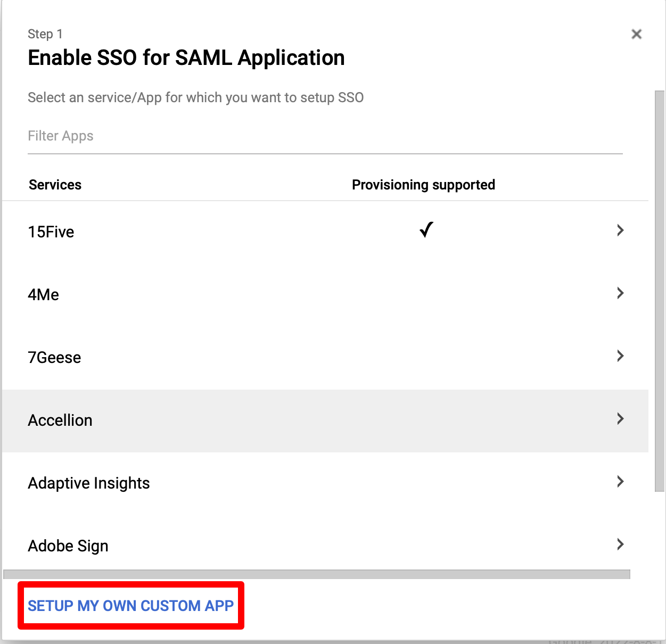
Task: Select the 4Me service name
Action: [44, 295]
